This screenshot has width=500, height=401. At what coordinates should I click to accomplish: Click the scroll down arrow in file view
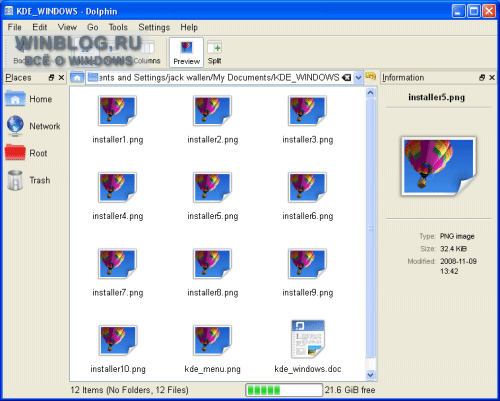click(x=370, y=375)
